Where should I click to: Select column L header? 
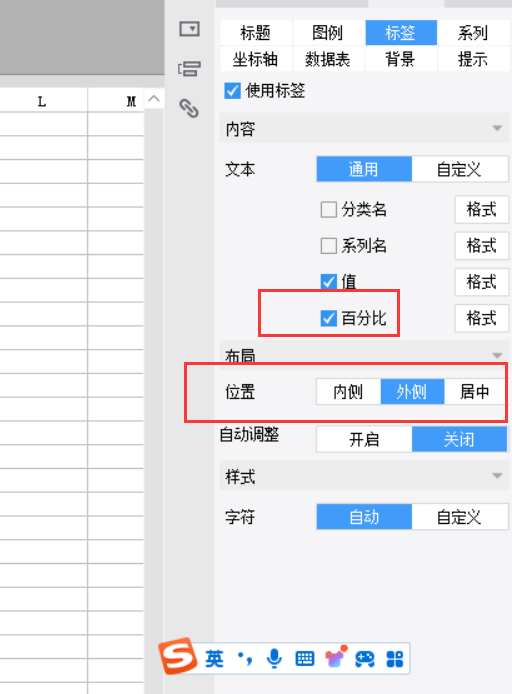pyautogui.click(x=42, y=101)
